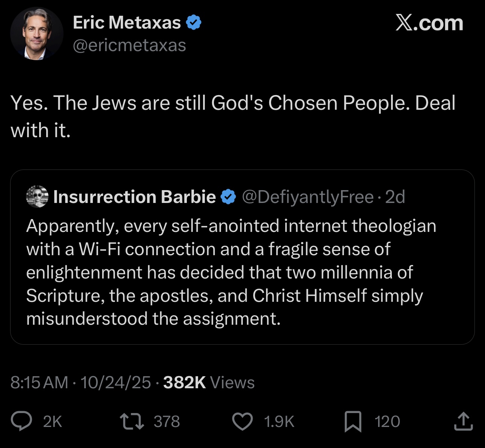Click the 1.9K likes count
Screen dimensions: 485x448
(279, 422)
